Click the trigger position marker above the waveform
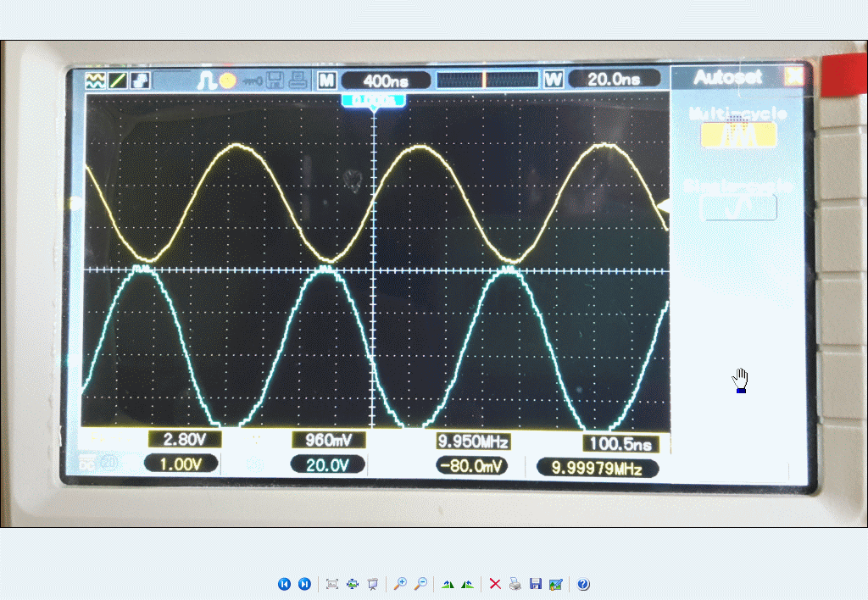Image resolution: width=868 pixels, height=600 pixels. [374, 101]
